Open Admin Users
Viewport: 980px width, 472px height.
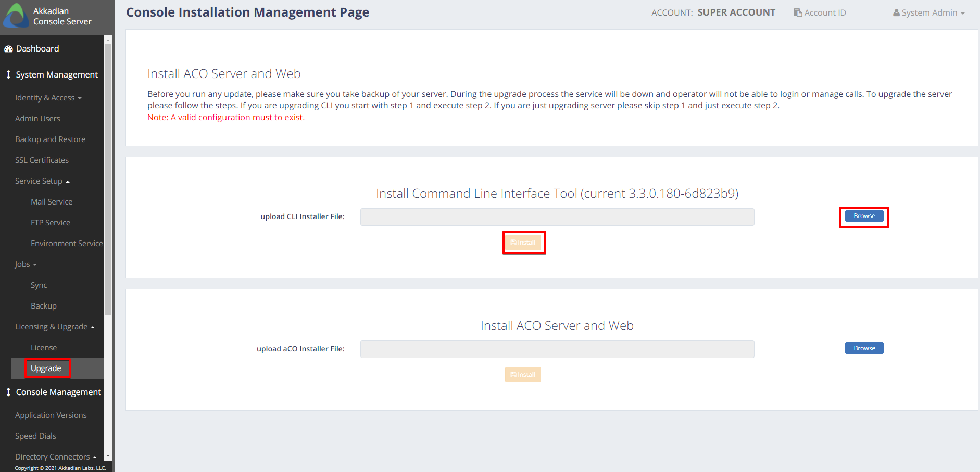37,119
